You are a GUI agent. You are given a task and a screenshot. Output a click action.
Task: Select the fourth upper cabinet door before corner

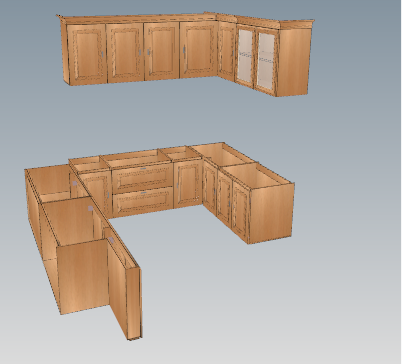pyautogui.click(x=199, y=50)
